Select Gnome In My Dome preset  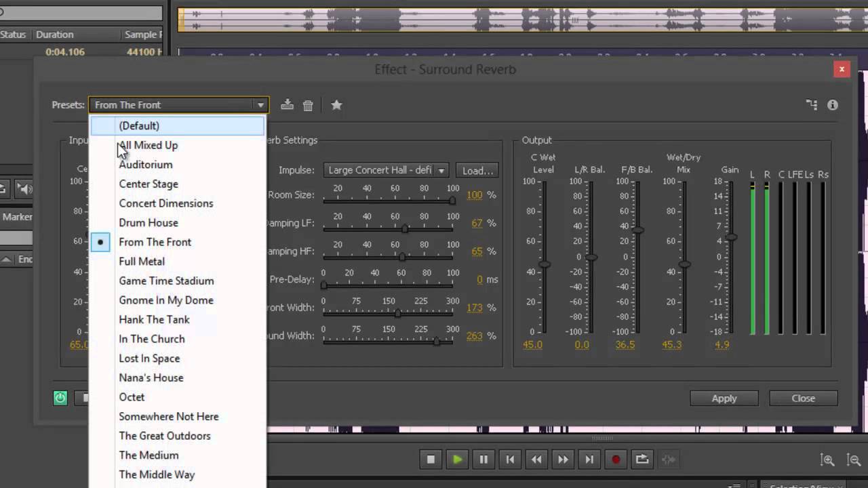click(178, 300)
